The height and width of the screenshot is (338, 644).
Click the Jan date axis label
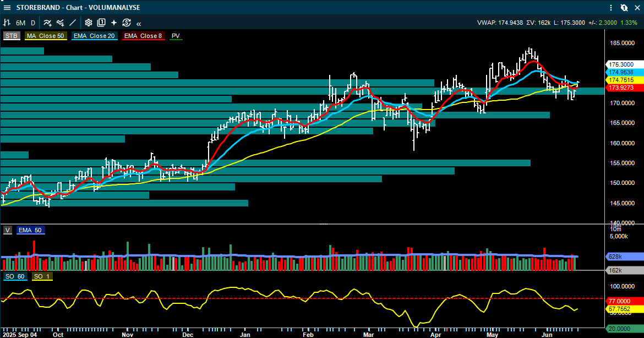tap(245, 335)
